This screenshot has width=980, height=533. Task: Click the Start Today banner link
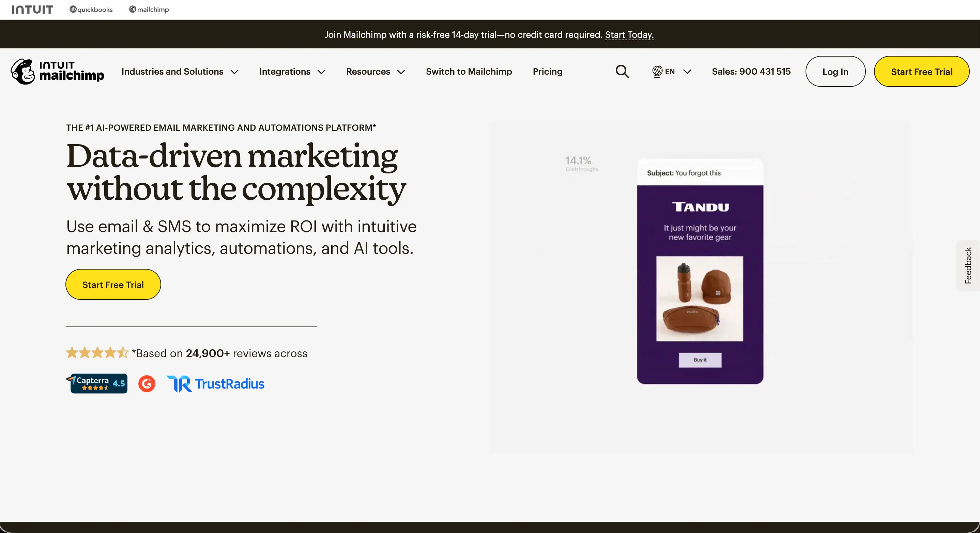[629, 35]
